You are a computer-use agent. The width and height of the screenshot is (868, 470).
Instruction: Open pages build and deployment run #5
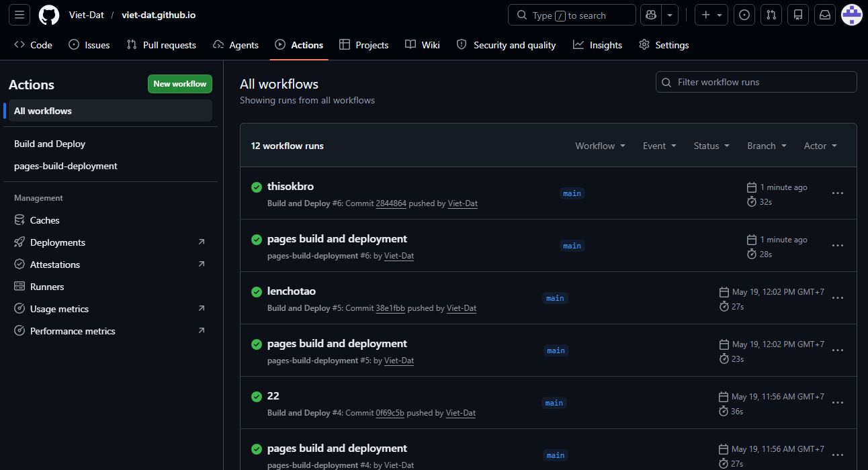[337, 343]
